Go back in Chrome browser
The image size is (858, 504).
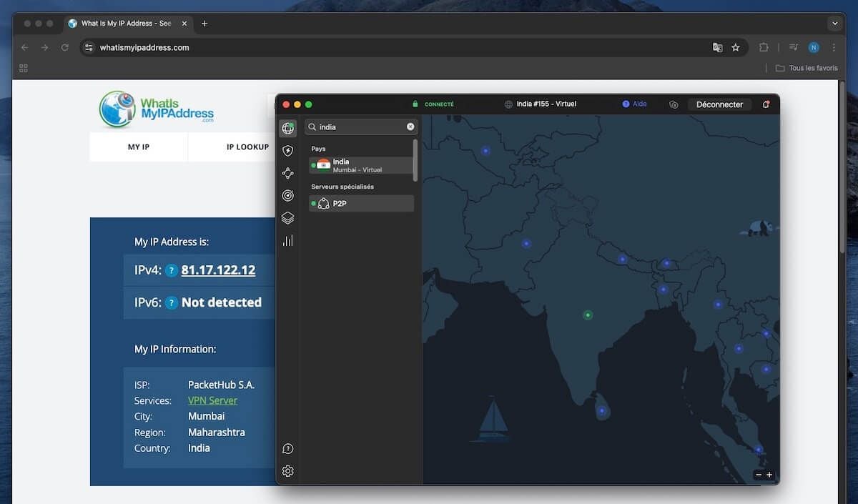point(25,47)
